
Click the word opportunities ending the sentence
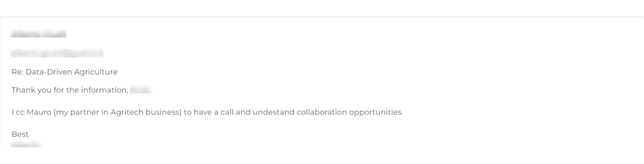click(375, 112)
